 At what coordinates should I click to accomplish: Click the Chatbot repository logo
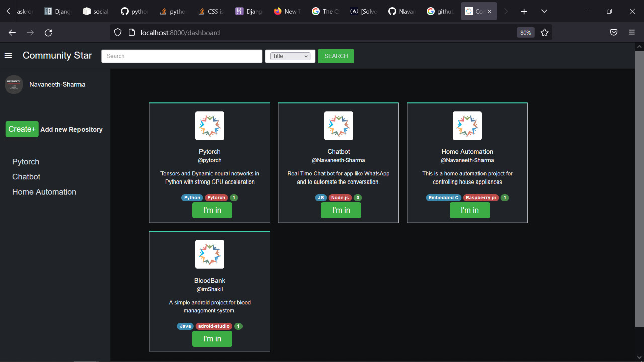pos(338,125)
